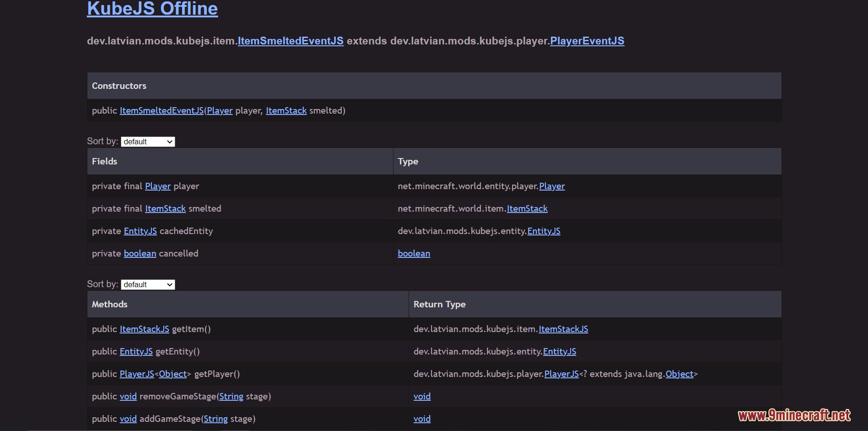The width and height of the screenshot is (868, 431).
Task: Open Sort by dropdown above Fields table
Action: [148, 142]
